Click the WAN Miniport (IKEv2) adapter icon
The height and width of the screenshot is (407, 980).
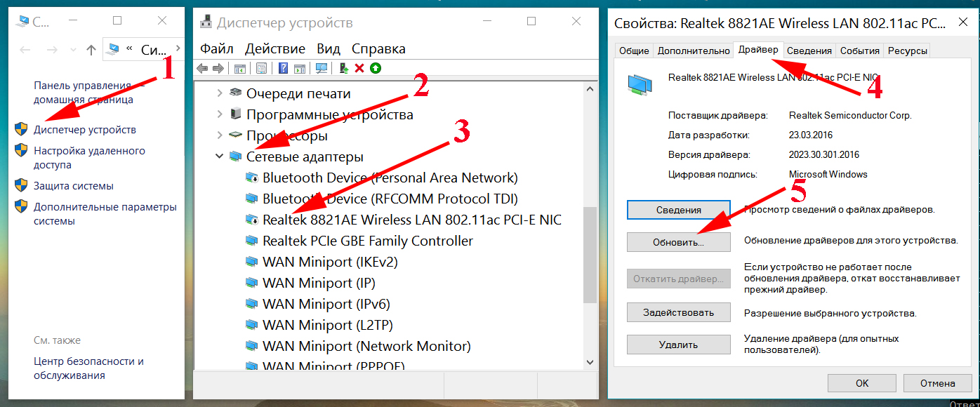[251, 262]
